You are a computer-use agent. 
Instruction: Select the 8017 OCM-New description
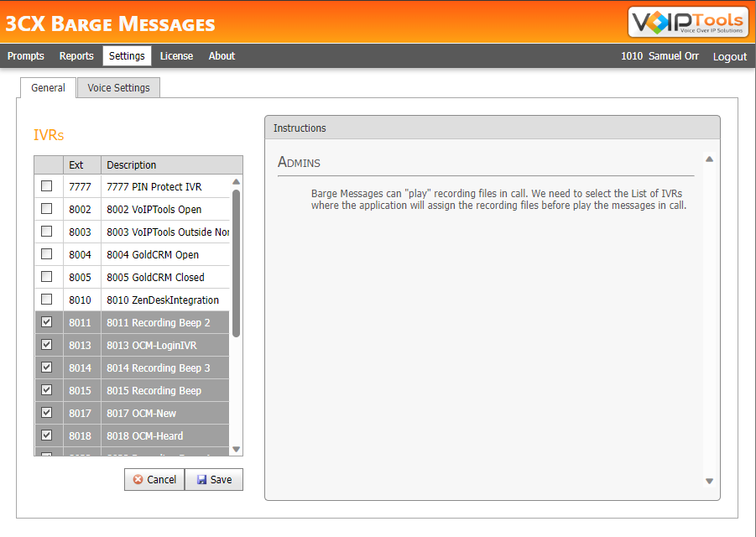click(141, 413)
